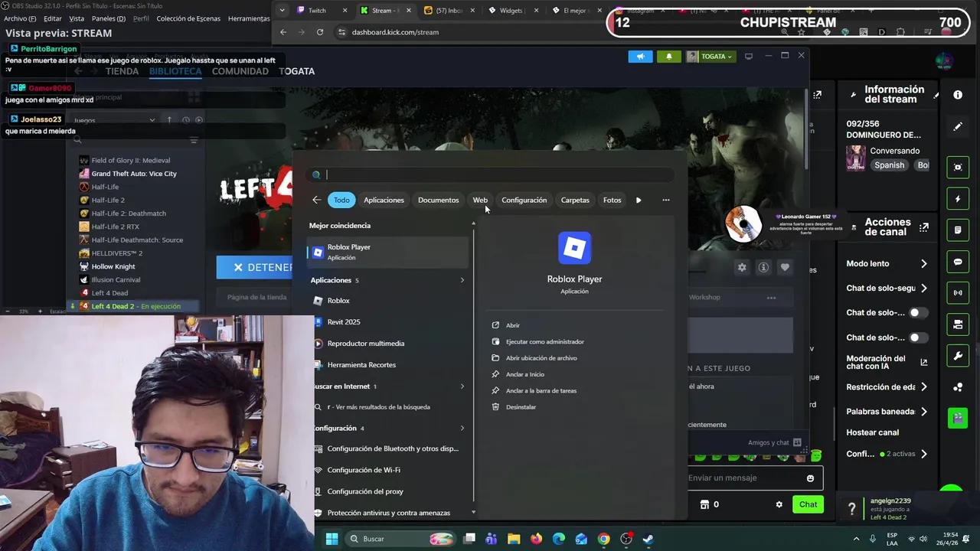Open Configuración de Wi-Fi result
Image resolution: width=980 pixels, height=551 pixels.
point(364,471)
